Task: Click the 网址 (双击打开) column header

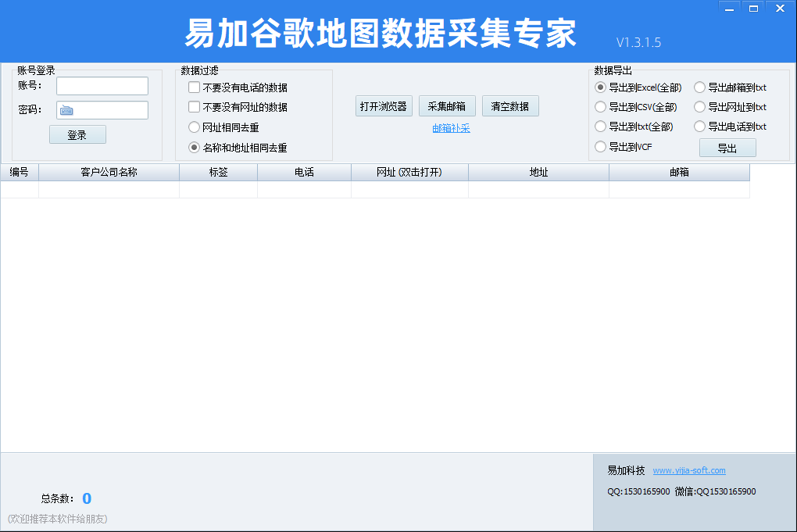Action: pos(409,172)
